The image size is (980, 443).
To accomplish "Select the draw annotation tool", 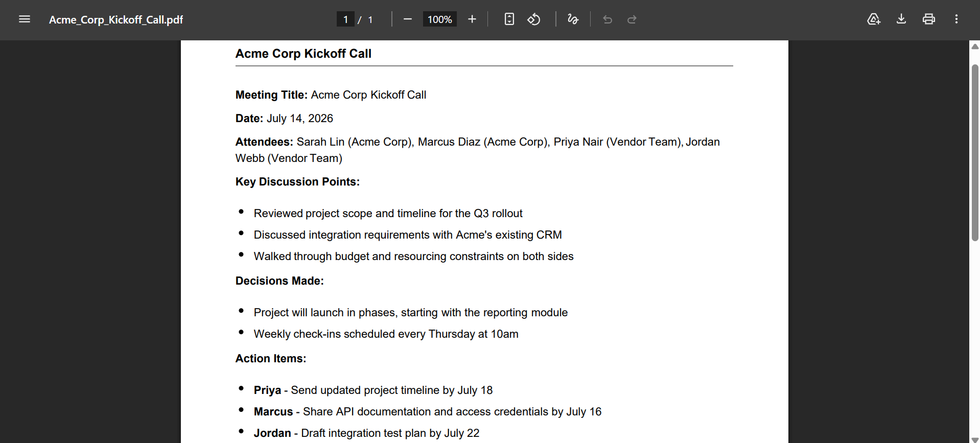I will click(573, 19).
